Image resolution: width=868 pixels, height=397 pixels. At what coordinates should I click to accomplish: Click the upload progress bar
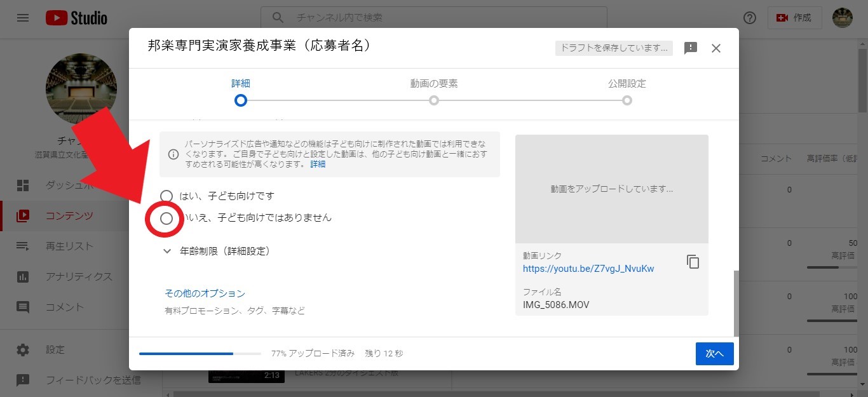coord(200,353)
